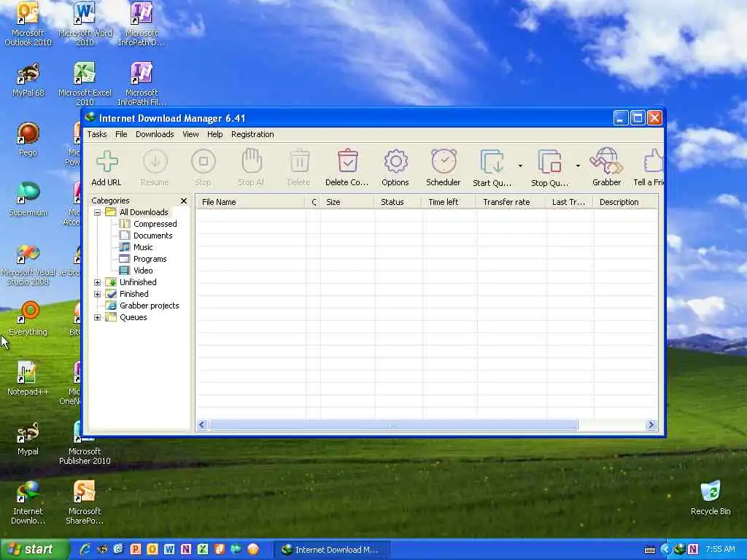Click the Start Queue toolbar icon

tap(492, 161)
